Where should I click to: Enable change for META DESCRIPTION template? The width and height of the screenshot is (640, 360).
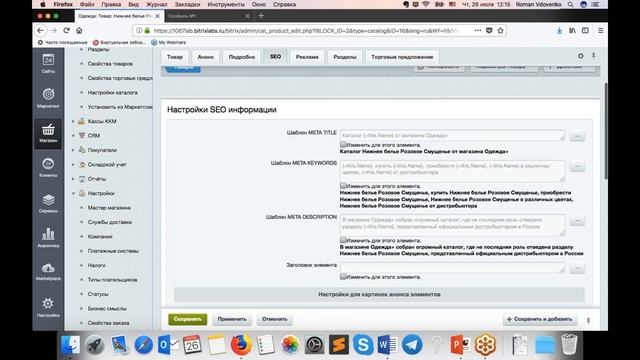[343, 240]
